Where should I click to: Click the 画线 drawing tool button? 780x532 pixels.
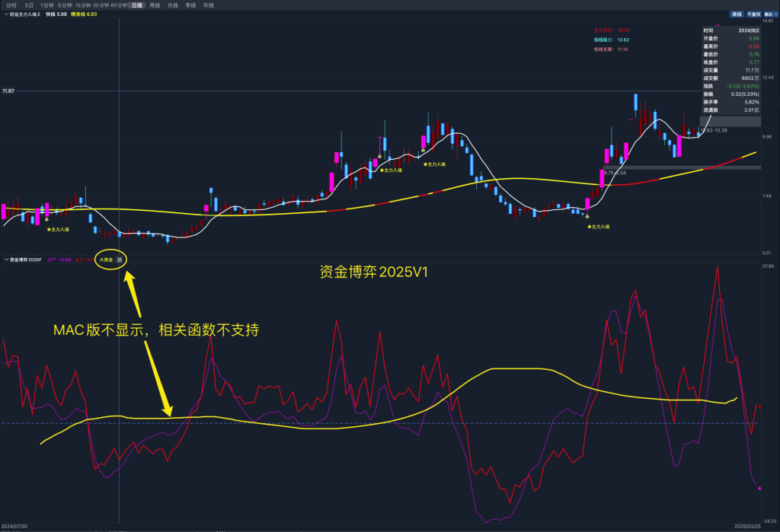pyautogui.click(x=737, y=14)
